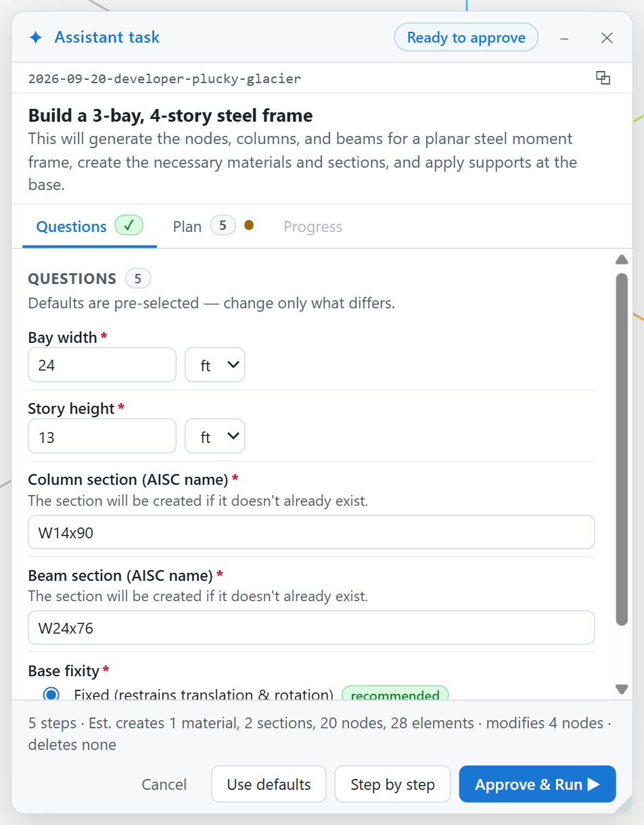Open the Story height unit dropdown
This screenshot has height=825, width=644.
[x=215, y=437]
